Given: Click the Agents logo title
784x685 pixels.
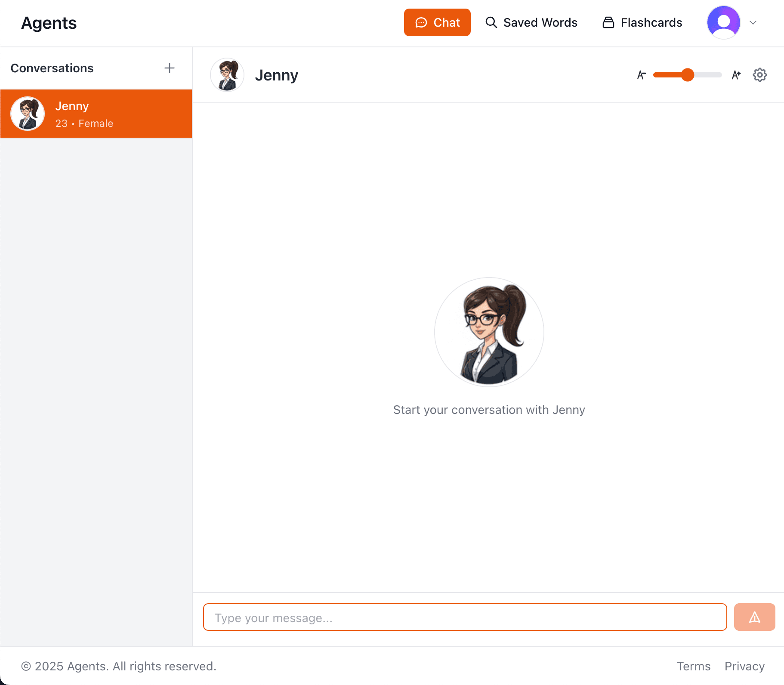Looking at the screenshot, I should pyautogui.click(x=49, y=23).
